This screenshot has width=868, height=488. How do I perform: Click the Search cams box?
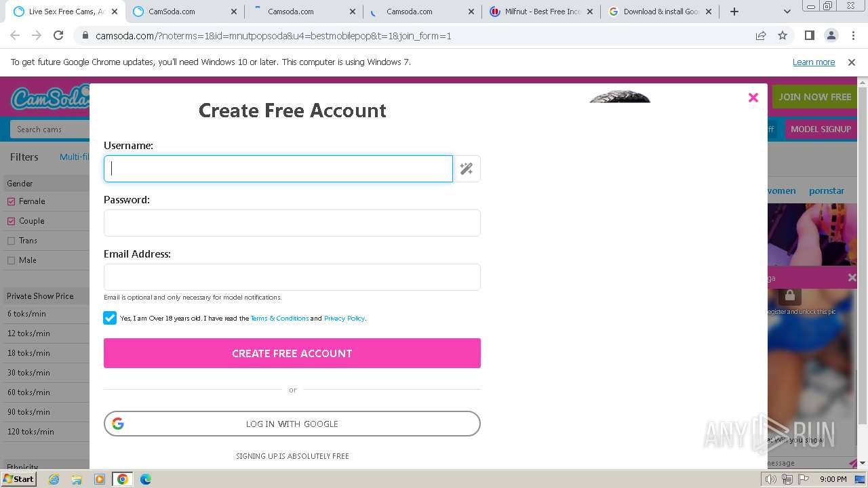coord(50,129)
